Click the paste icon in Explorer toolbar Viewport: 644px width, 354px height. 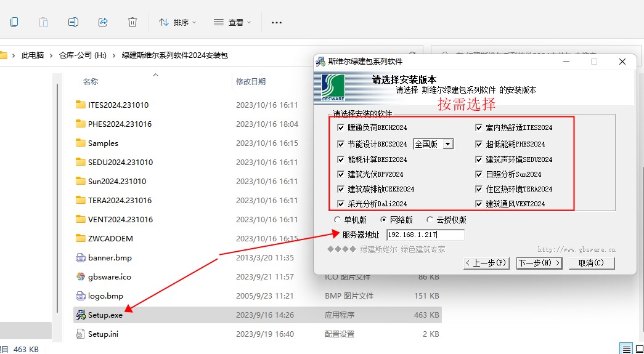pos(44,22)
